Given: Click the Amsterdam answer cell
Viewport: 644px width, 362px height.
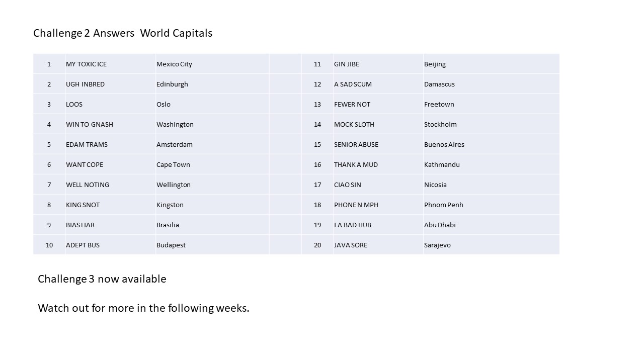Looking at the screenshot, I should pos(212,144).
